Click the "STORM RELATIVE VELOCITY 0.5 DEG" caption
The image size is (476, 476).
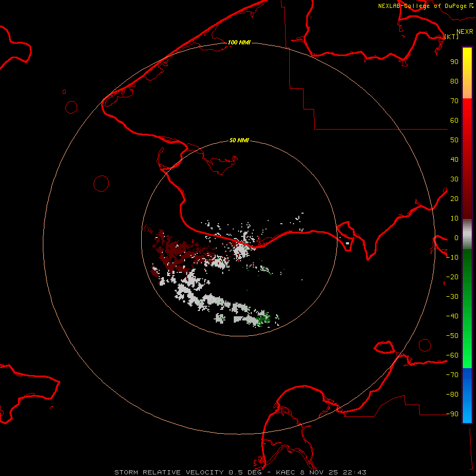coord(188,472)
